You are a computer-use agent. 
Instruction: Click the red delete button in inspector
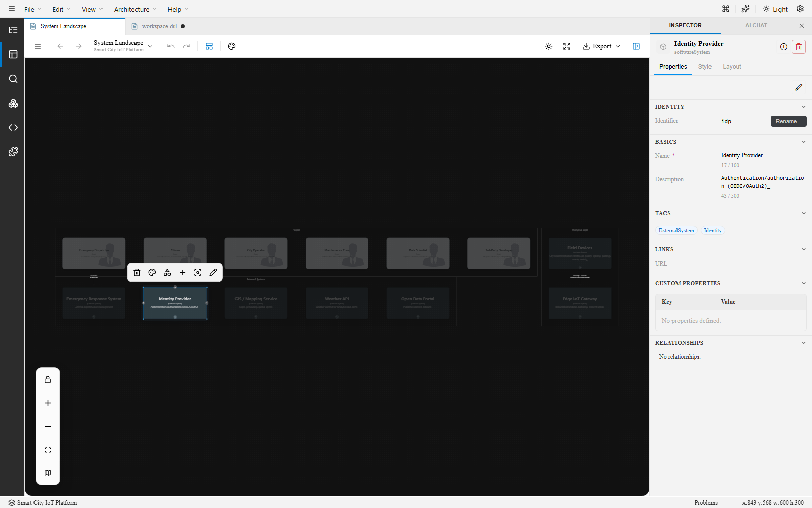799,47
